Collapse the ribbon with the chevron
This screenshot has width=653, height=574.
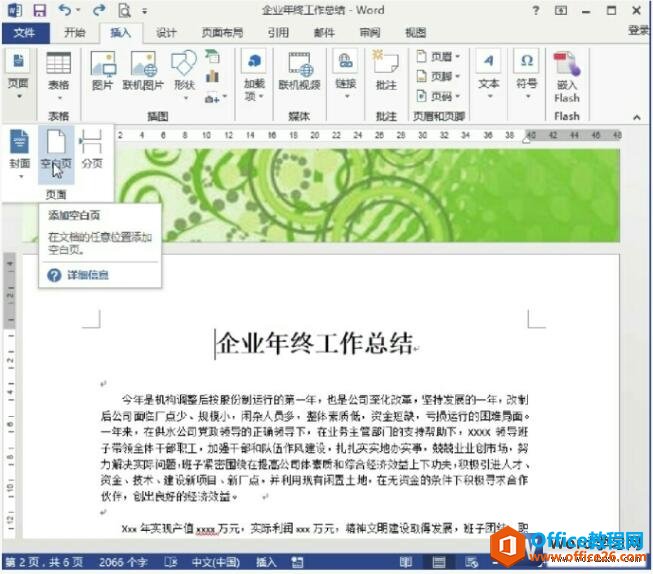[x=637, y=117]
